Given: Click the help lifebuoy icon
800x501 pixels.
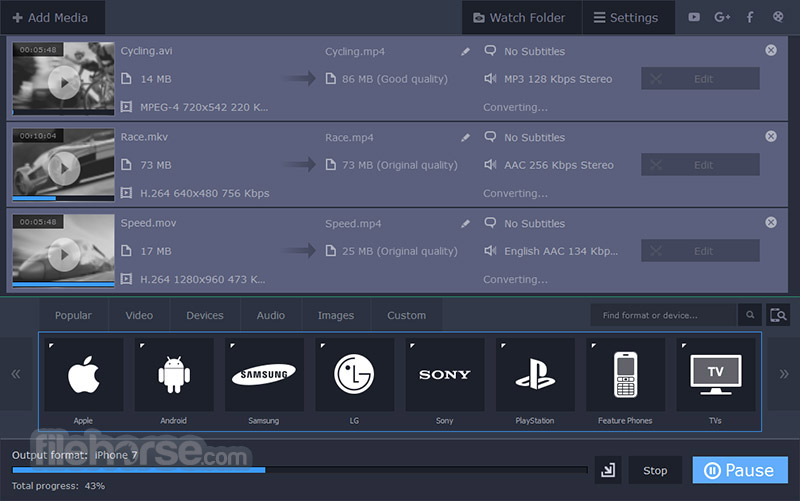Looking at the screenshot, I should click(778, 17).
